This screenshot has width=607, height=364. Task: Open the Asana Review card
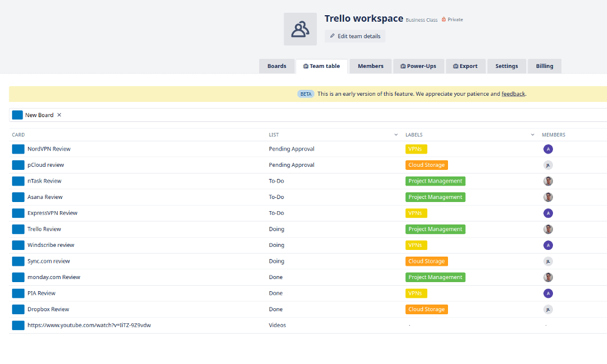tap(45, 197)
